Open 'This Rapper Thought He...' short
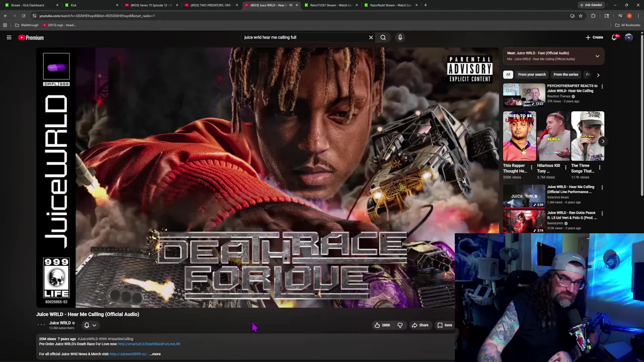Screen dimensions: 644x362 [x=519, y=136]
